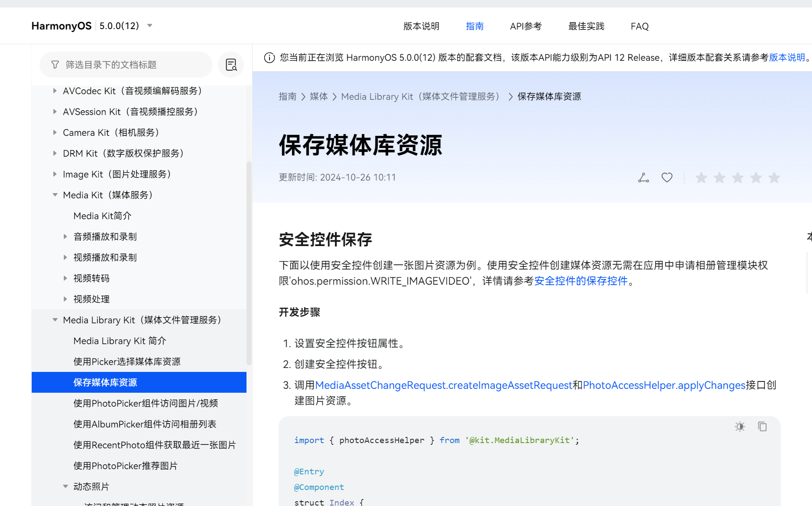Open PhotoAccessHelper.applyChanges link
This screenshot has width=812, height=506.
[x=664, y=385]
